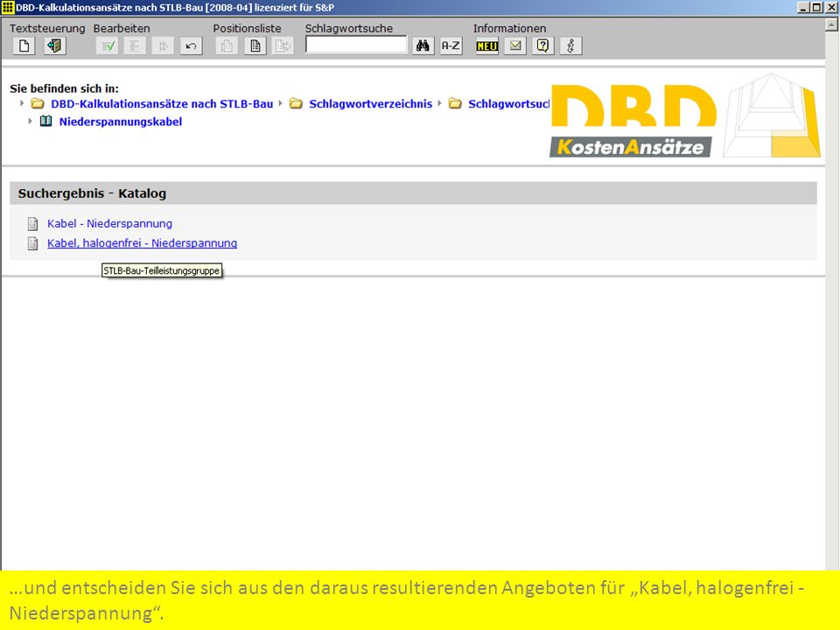This screenshot has height=630, width=840.
Task: Go to truncated 'Schlagwortsuche' breadcrumb link
Action: click(508, 104)
